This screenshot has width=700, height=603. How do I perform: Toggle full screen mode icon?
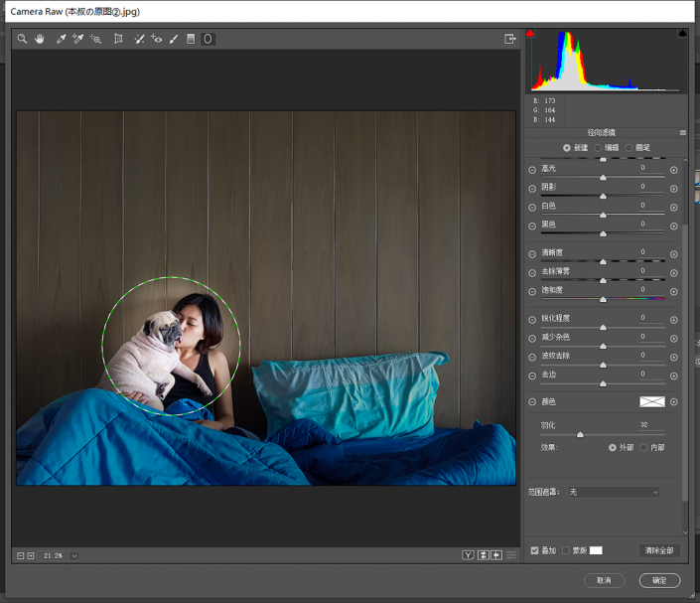pyautogui.click(x=509, y=39)
